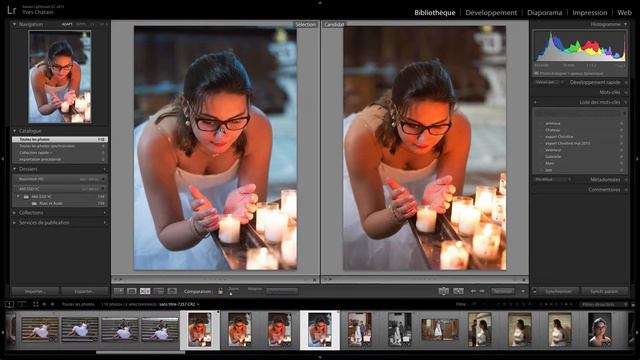640x360 pixels.
Task: Select next photo arrow in compare toolbar
Action: [x=482, y=291]
